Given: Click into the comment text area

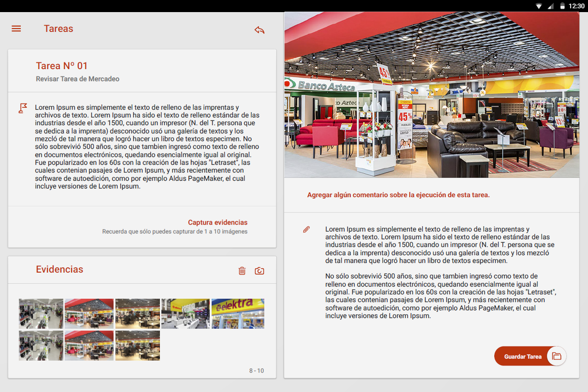Looking at the screenshot, I should point(440,272).
